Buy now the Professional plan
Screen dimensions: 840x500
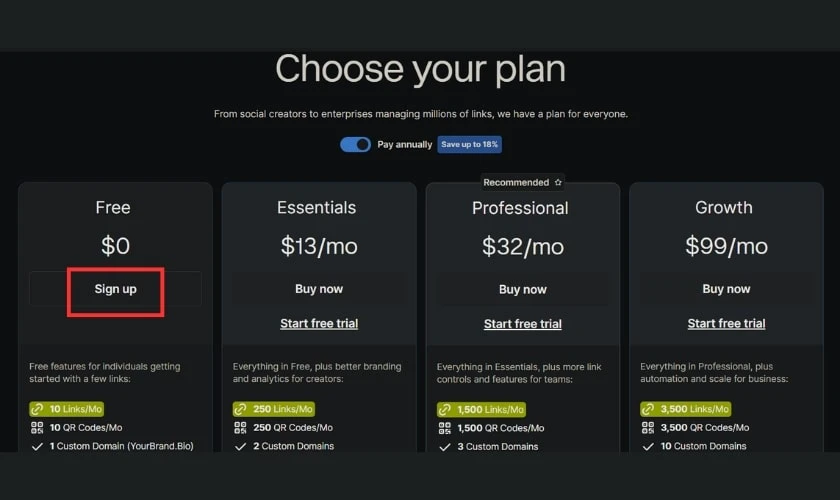522,290
